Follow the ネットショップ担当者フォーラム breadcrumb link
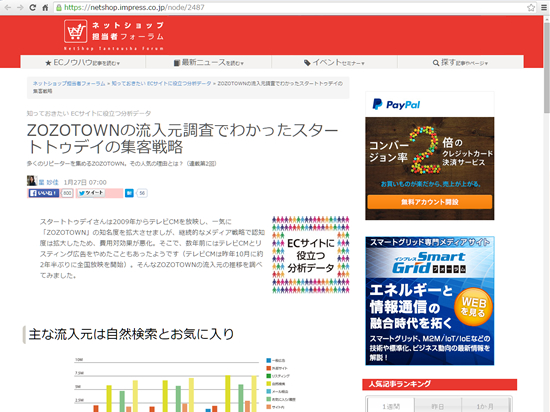Screen dimensions: 550x412 69,83
